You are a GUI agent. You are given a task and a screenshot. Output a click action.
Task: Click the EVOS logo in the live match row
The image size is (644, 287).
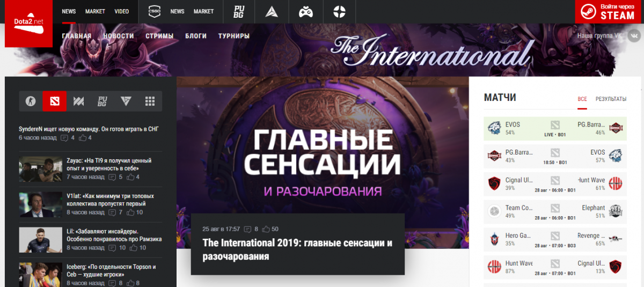coord(494,129)
